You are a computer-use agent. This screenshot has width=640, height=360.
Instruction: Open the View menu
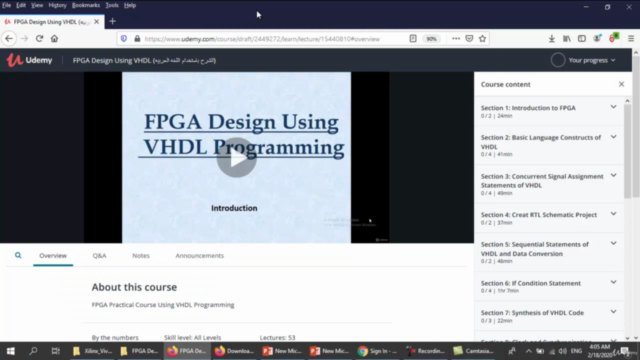coord(37,5)
